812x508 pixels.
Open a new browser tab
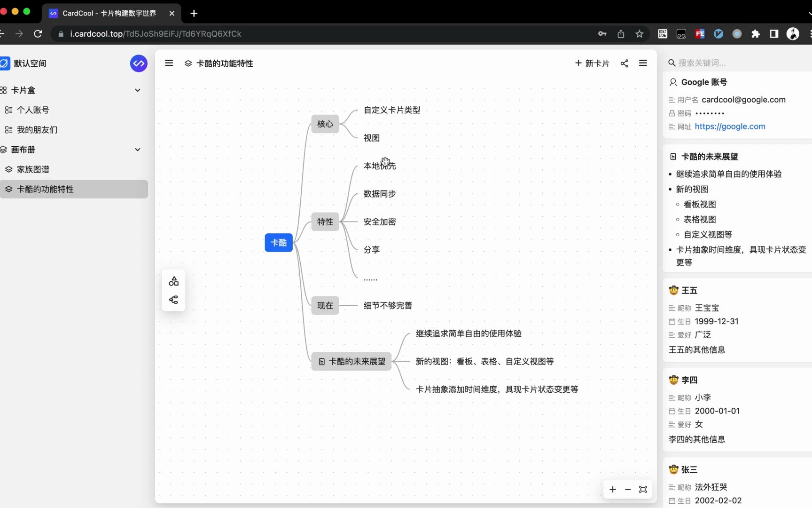(x=194, y=13)
